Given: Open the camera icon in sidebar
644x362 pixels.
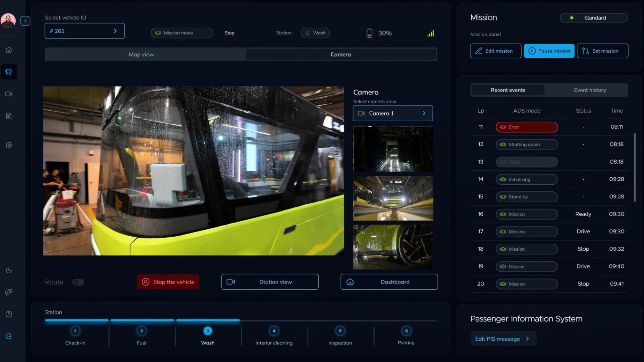Looking at the screenshot, I should click(9, 94).
